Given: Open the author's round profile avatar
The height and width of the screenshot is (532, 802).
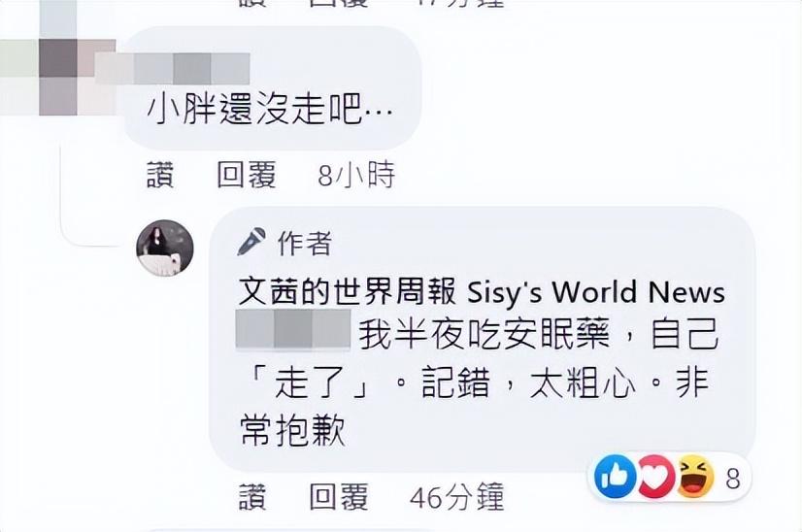Looking at the screenshot, I should [165, 249].
